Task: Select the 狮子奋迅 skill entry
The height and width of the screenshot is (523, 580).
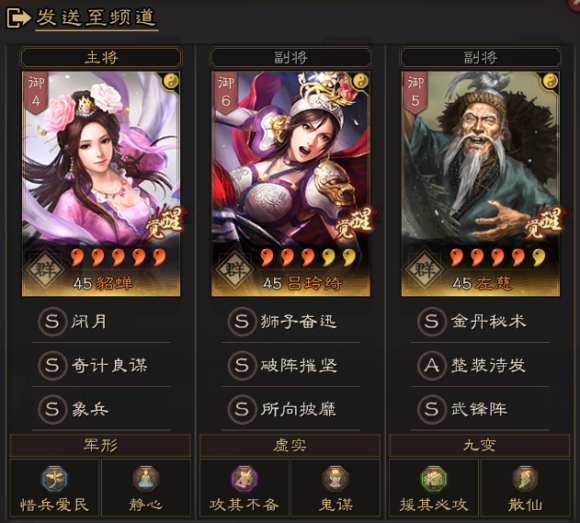Action: point(291,321)
